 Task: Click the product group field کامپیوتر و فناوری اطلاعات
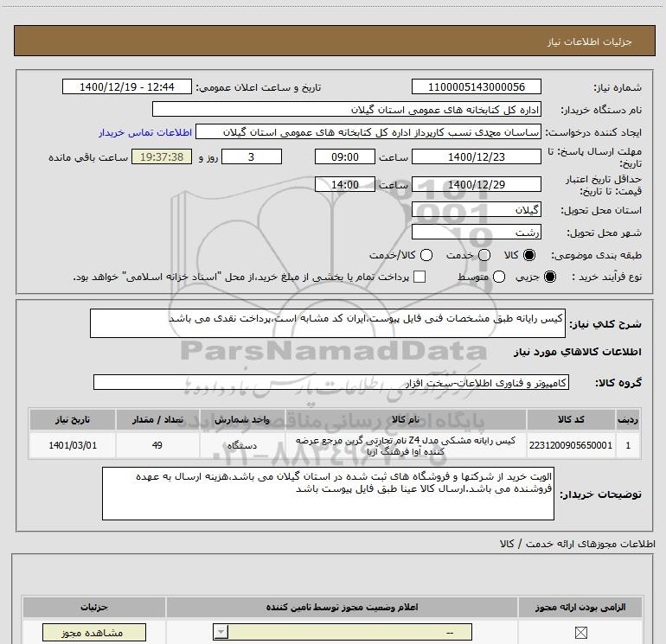(331, 382)
